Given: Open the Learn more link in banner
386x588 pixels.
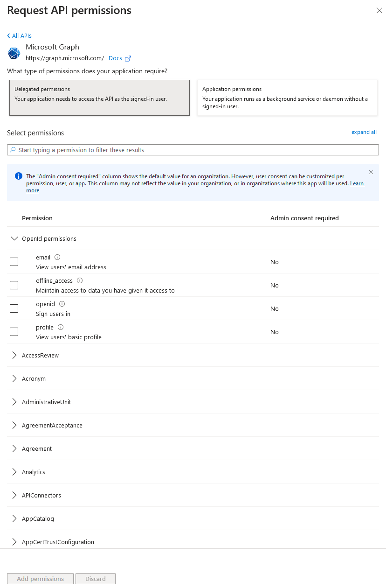Looking at the screenshot, I should [357, 183].
